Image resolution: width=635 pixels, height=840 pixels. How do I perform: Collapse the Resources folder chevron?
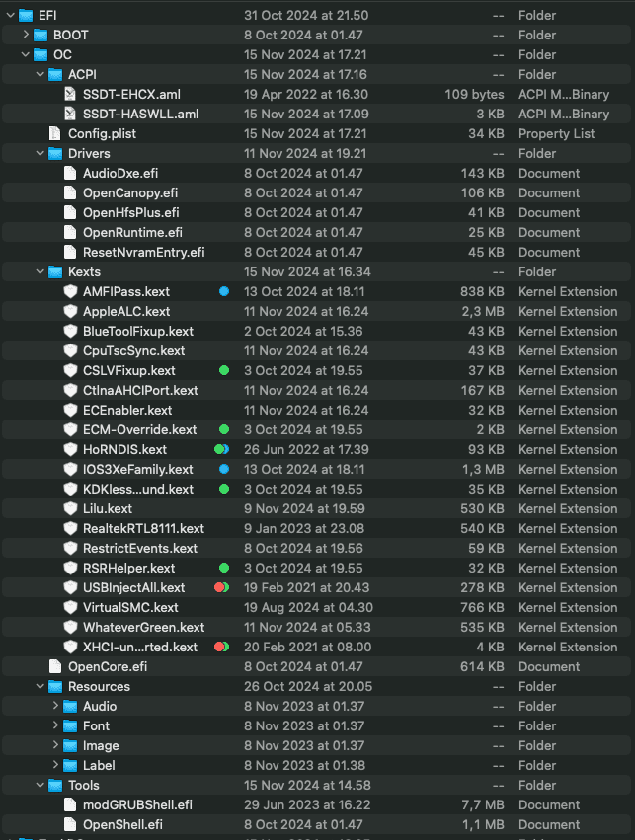click(x=40, y=686)
